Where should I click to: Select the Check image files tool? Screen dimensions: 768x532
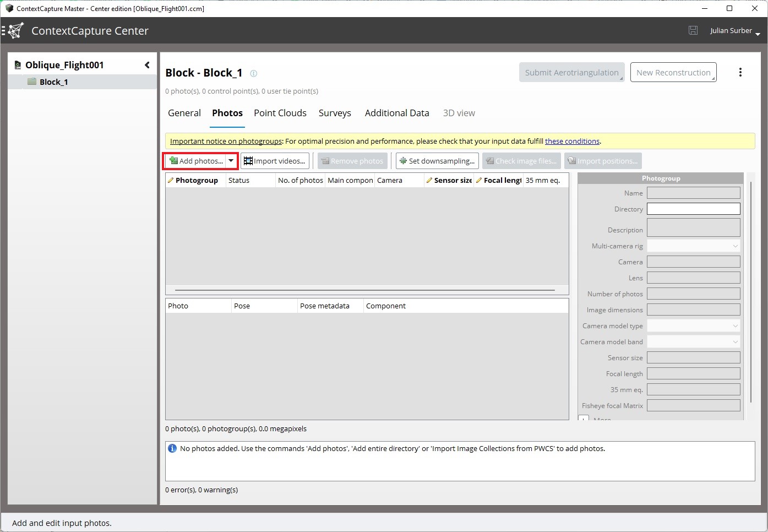pyautogui.click(x=521, y=161)
